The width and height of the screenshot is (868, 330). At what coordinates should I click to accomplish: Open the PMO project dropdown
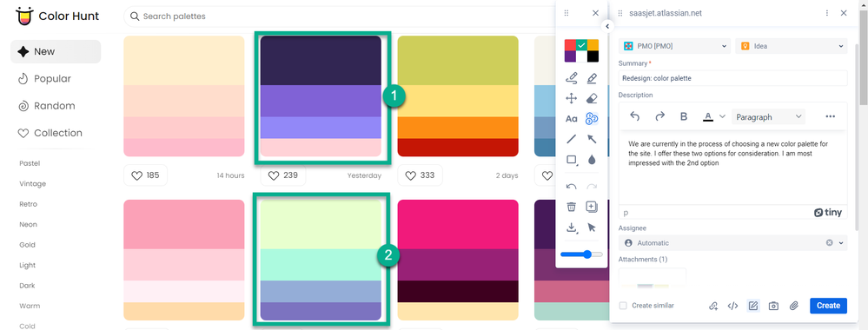675,46
